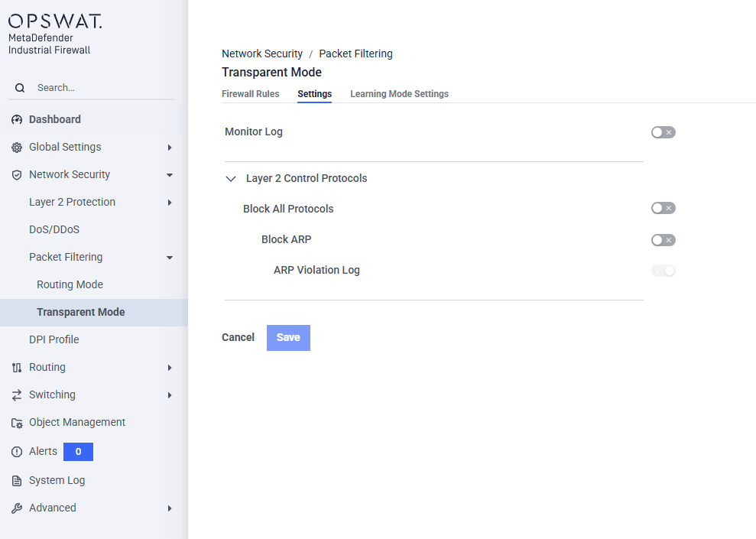This screenshot has width=756, height=539.
Task: Collapse the Layer 2 Control Protocols section
Action: (x=231, y=179)
